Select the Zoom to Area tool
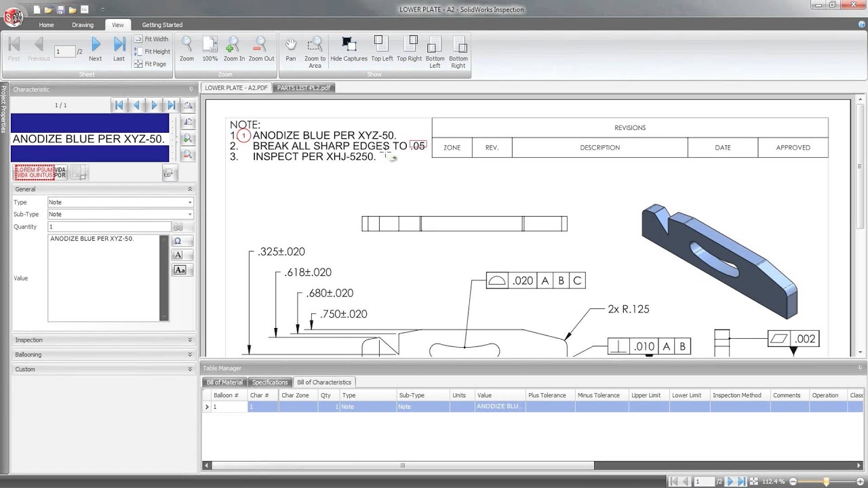This screenshot has height=488, width=868. (x=315, y=52)
